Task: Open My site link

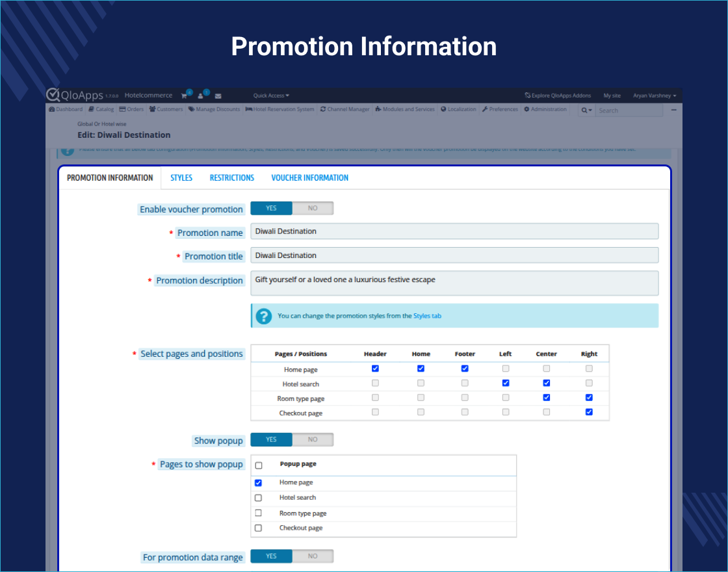Action: (x=612, y=96)
